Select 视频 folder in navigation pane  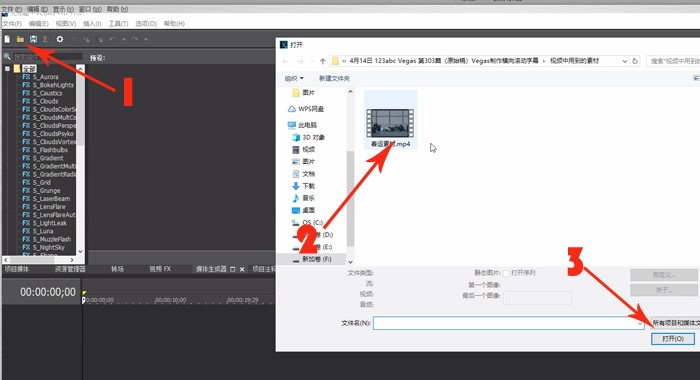coord(304,149)
